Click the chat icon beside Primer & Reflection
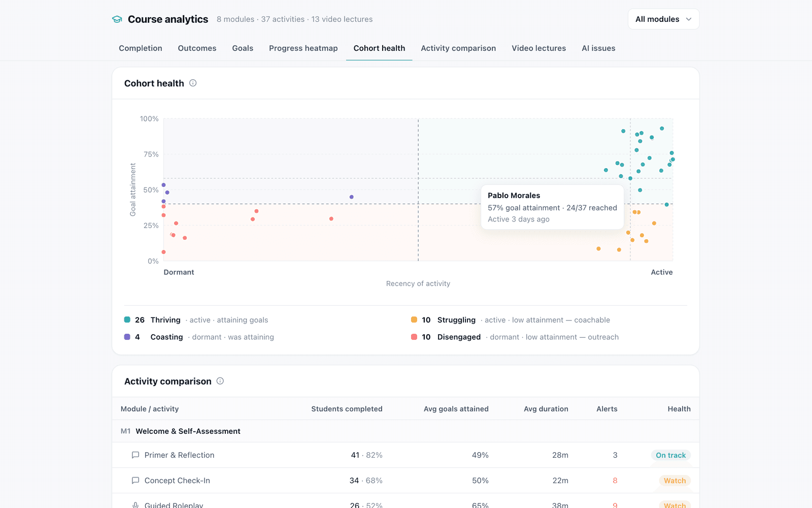Viewport: 812px width, 508px height. point(136,455)
